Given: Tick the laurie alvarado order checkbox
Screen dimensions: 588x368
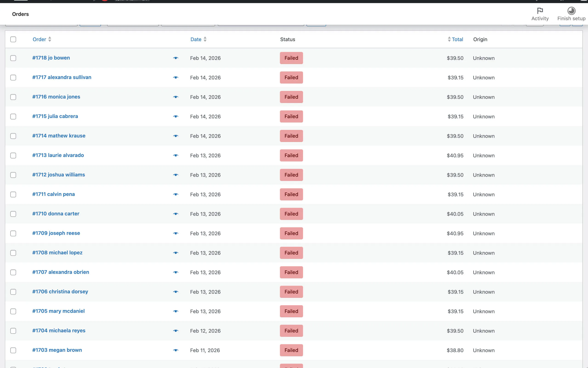Looking at the screenshot, I should point(13,156).
